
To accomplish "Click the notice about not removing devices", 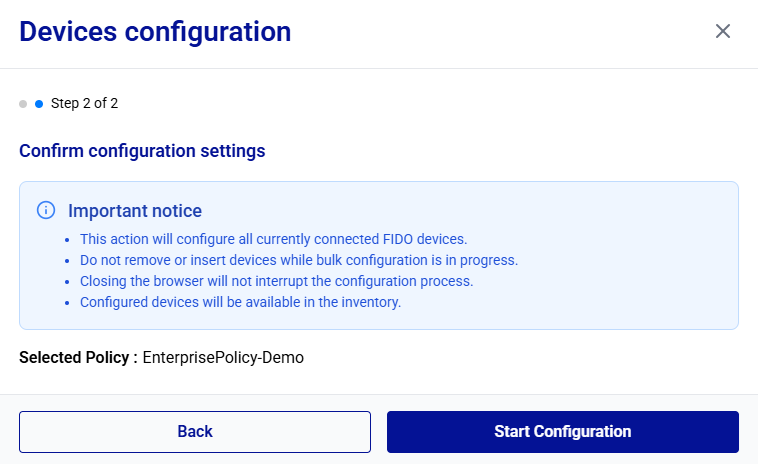I will [x=299, y=260].
